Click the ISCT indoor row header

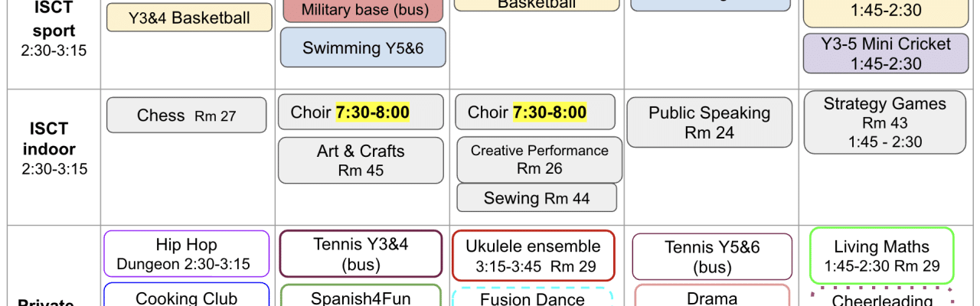pyautogui.click(x=54, y=148)
